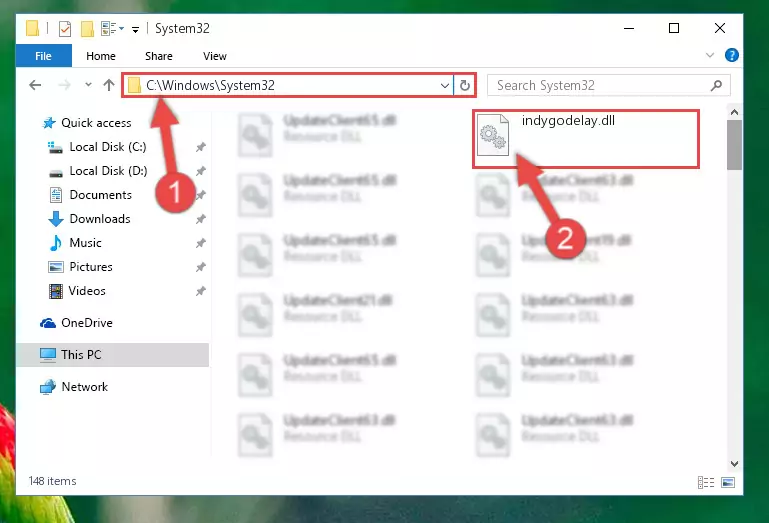Open the File ribbon tab
Screen dimensions: 769x523
click(x=44, y=56)
